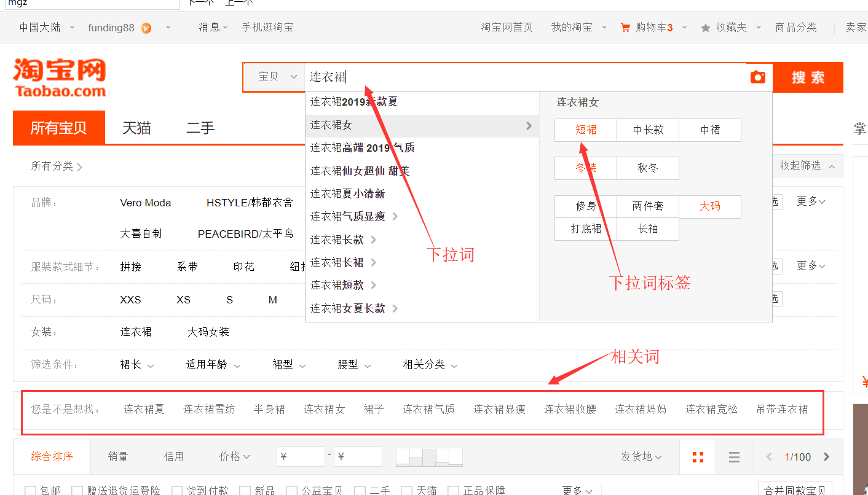The image size is (868, 495).
Task: Go to next results page arrow
Action: tap(826, 457)
